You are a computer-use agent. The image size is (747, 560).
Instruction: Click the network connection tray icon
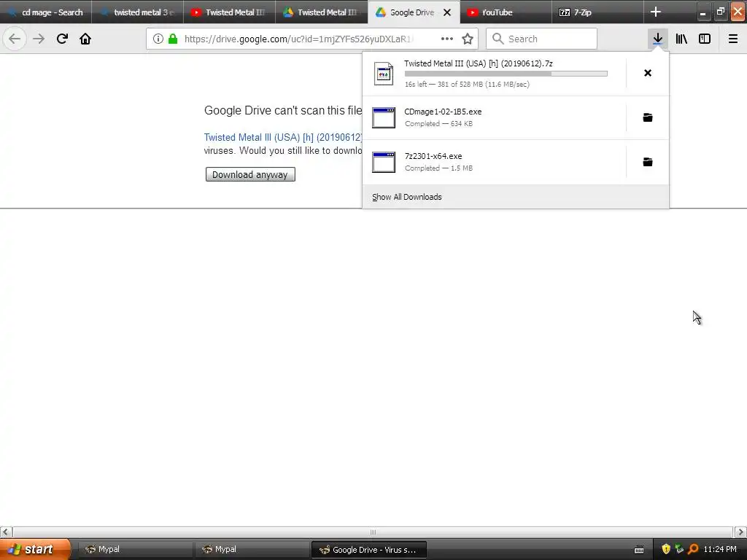point(679,549)
